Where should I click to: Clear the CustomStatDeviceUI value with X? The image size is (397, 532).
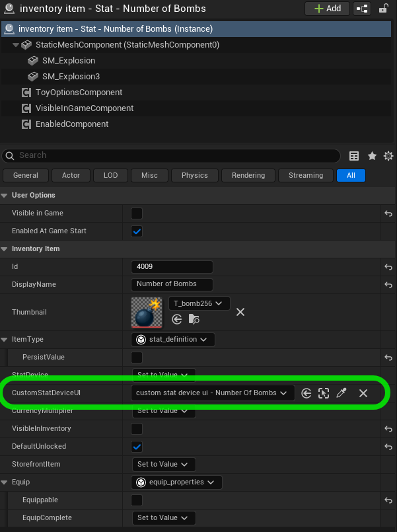tap(363, 393)
